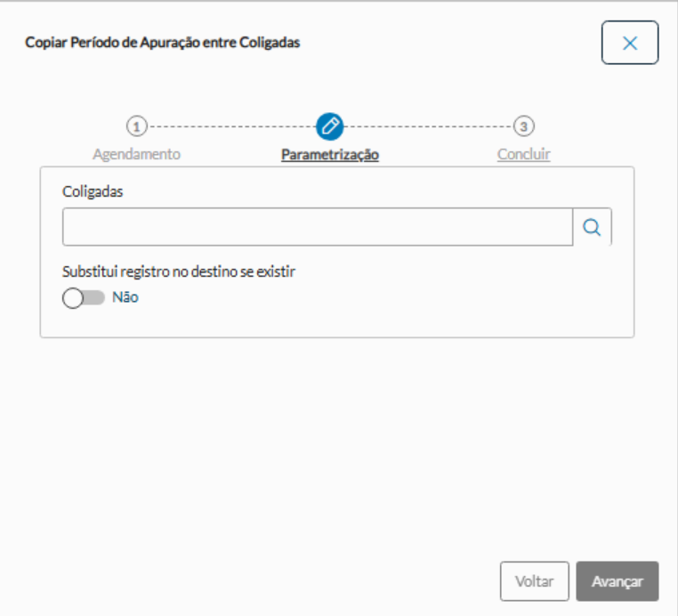Select the Parametrização step label
678x616 pixels.
click(330, 154)
